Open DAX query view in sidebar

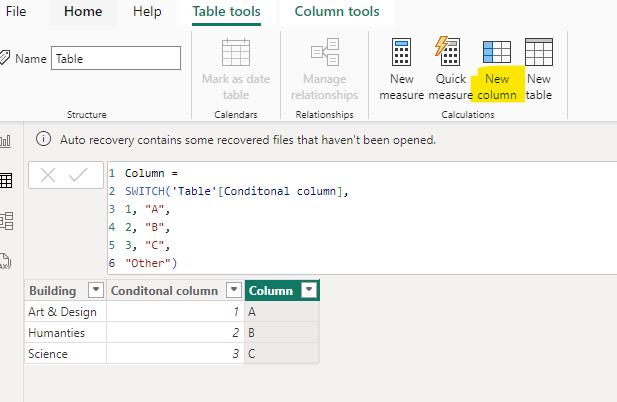click(6, 261)
